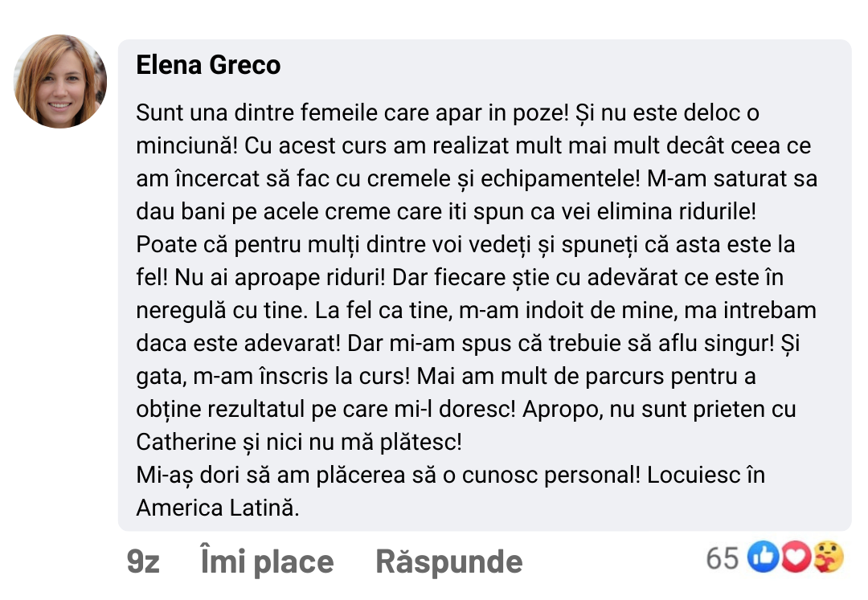
Task: Click "Răspunde" to reply to comment
Action: 448,561
